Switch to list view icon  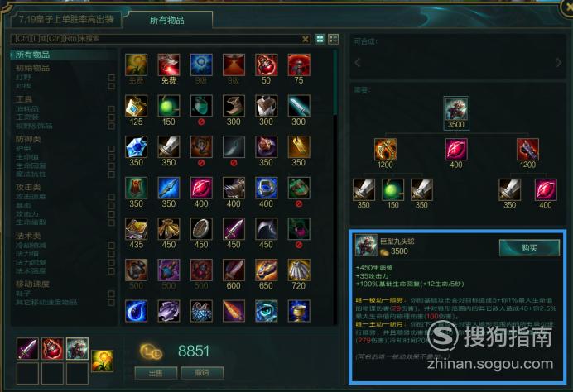click(333, 39)
